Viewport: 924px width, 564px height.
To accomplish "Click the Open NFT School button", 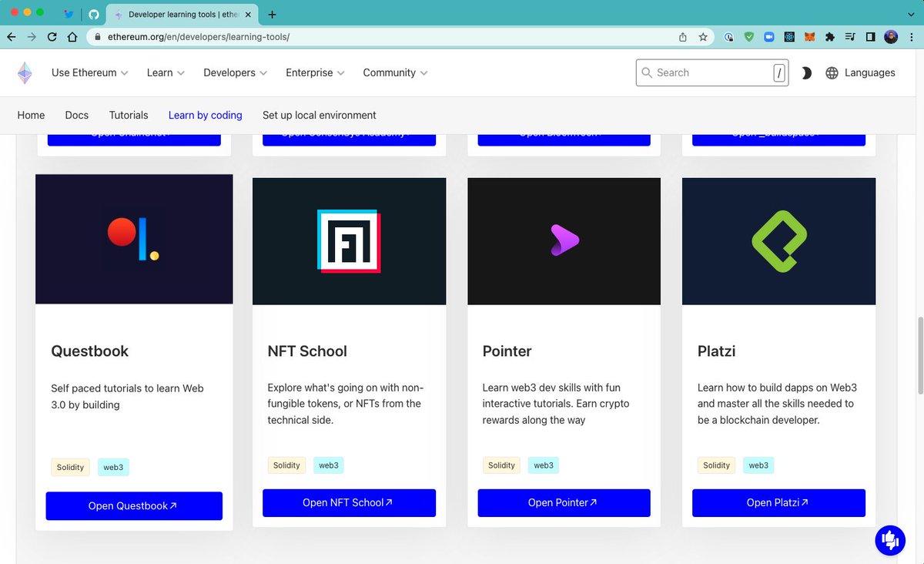I will 349,502.
